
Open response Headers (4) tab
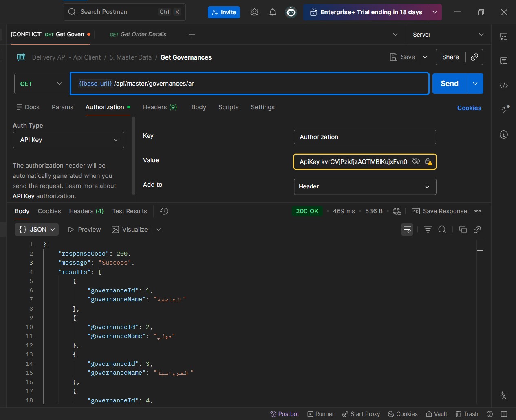tap(86, 211)
